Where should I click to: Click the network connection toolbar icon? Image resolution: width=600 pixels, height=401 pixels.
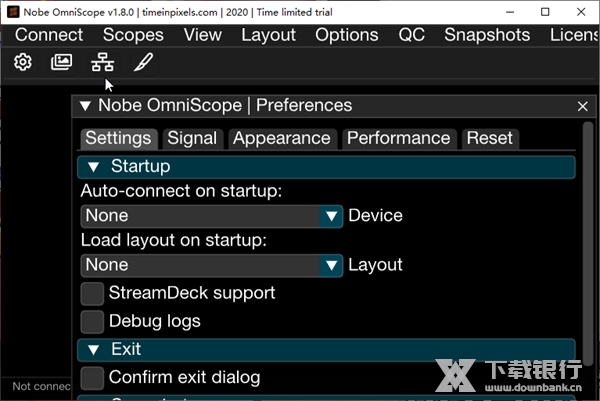(x=102, y=62)
